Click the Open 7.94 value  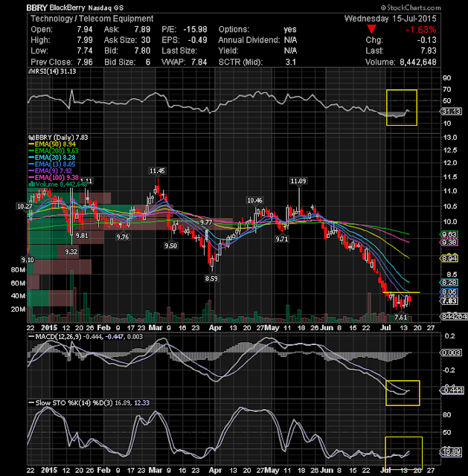coord(84,30)
